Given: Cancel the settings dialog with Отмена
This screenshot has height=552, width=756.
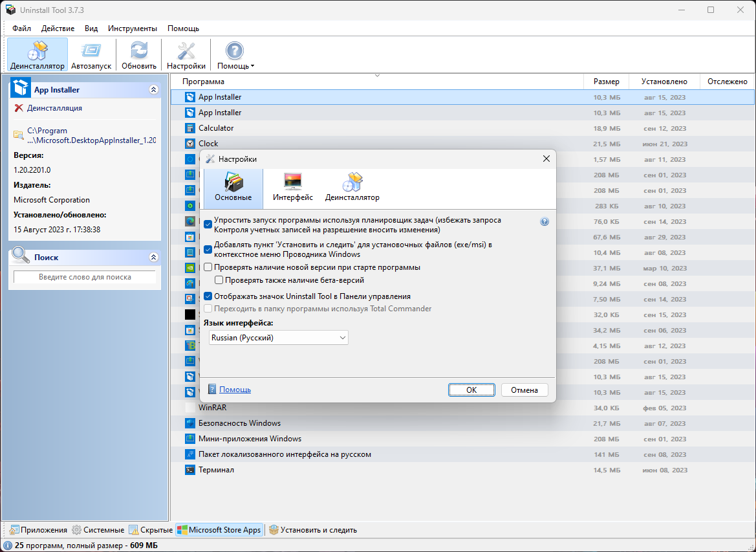Looking at the screenshot, I should pos(524,390).
